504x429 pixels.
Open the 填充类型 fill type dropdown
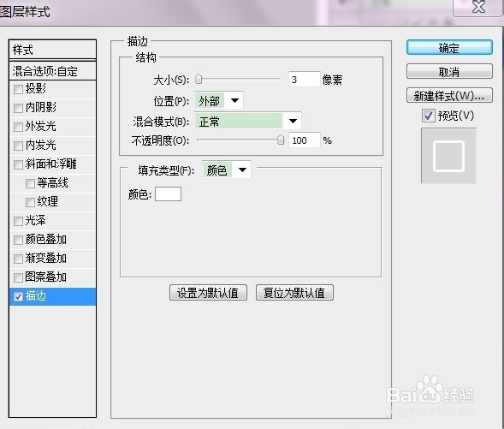click(226, 170)
